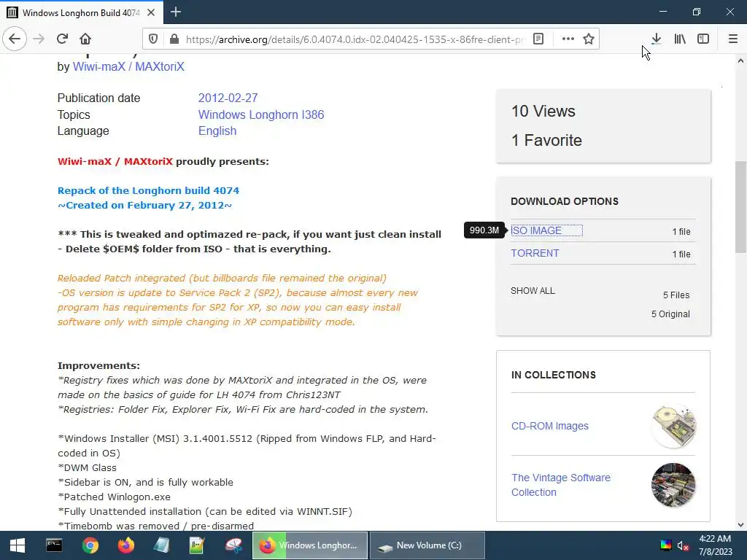The image size is (747, 560).
Task: Close the Windows Longhorn Build 4074 tab
Action: (x=151, y=12)
